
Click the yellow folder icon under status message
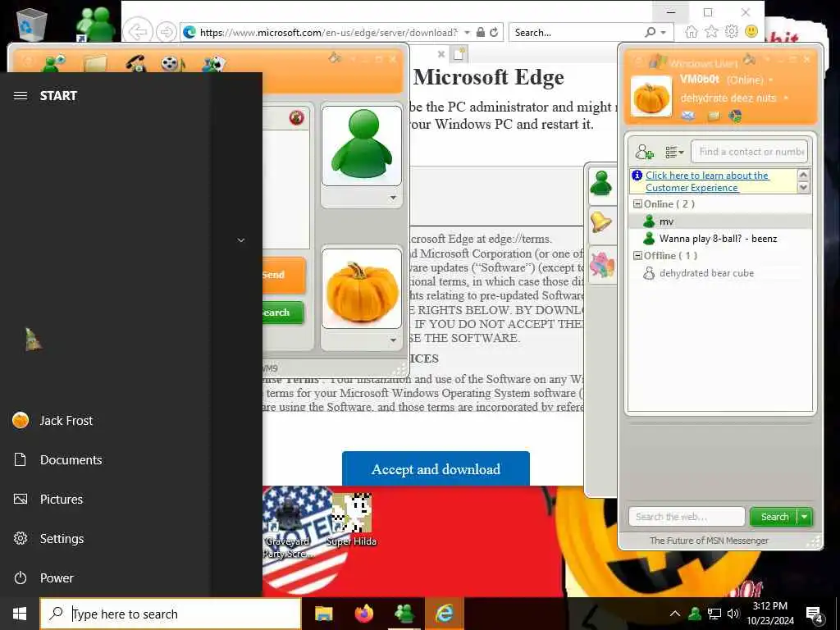click(713, 116)
